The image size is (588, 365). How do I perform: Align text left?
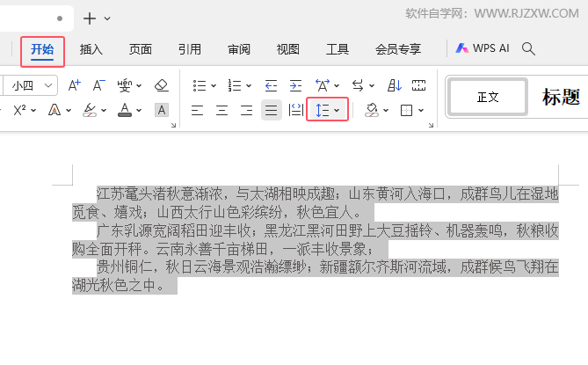tap(197, 110)
